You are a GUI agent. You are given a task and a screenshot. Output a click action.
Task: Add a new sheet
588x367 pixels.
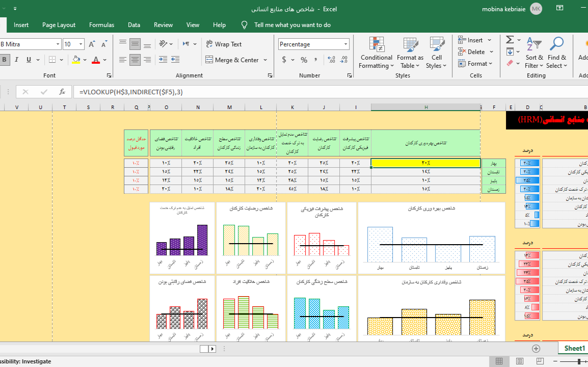point(536,349)
